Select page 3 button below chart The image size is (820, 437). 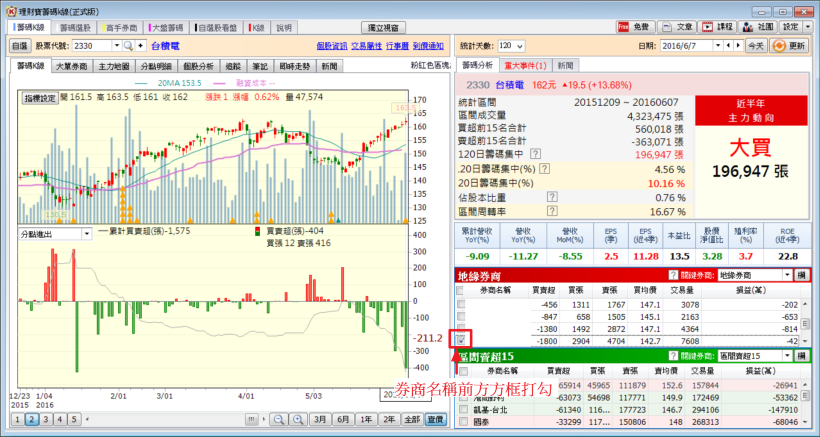45,419
